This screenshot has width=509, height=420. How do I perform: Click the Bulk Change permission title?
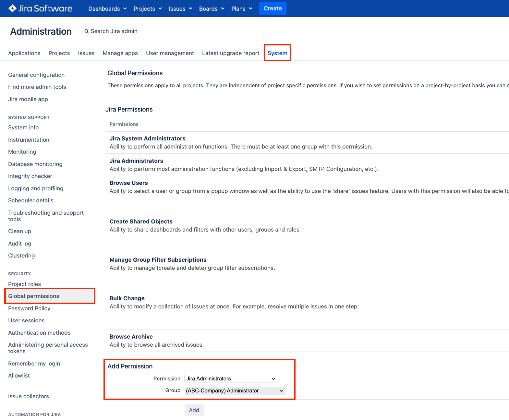pyautogui.click(x=127, y=298)
